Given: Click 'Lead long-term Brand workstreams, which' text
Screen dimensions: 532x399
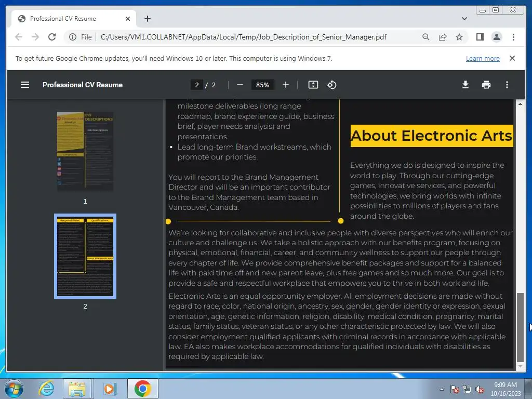Looking at the screenshot, I should click(x=255, y=147).
